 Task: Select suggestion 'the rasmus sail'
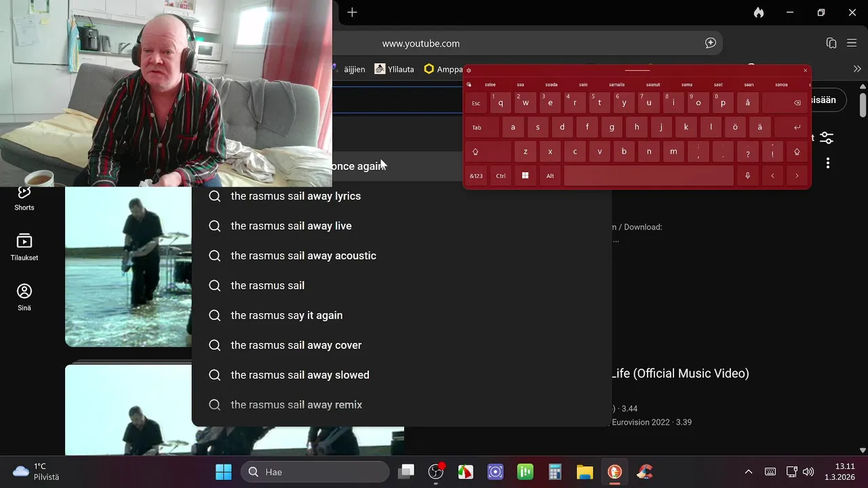401,285
